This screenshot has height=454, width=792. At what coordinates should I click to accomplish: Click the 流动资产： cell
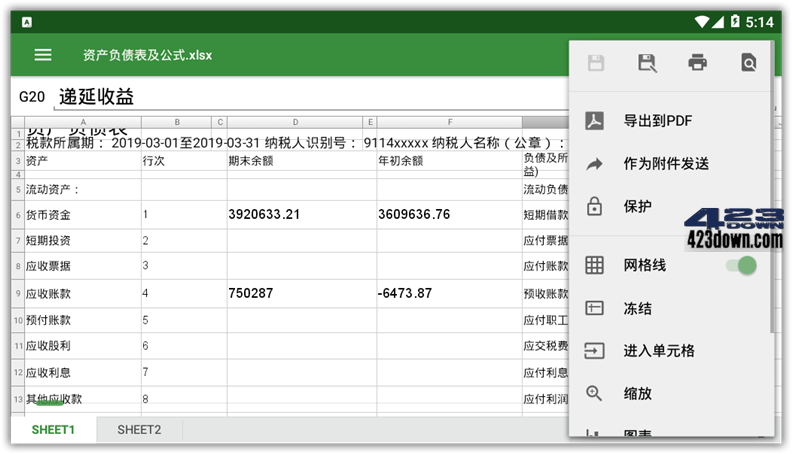tap(83, 189)
